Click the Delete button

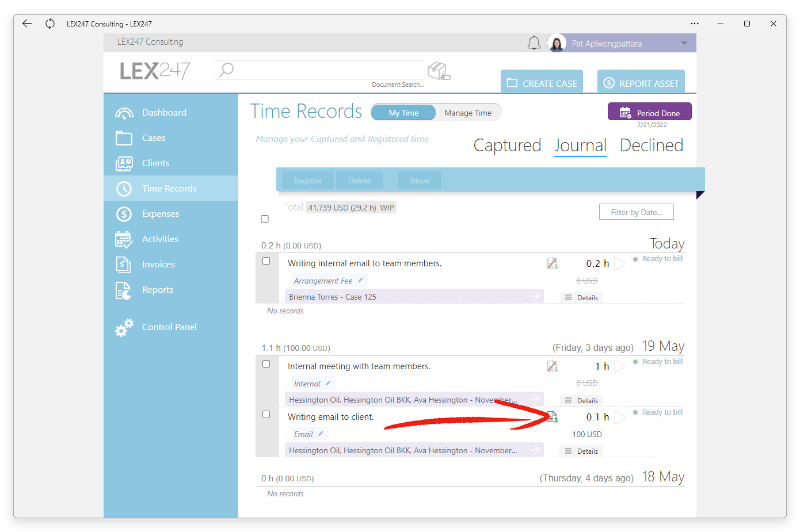click(359, 181)
